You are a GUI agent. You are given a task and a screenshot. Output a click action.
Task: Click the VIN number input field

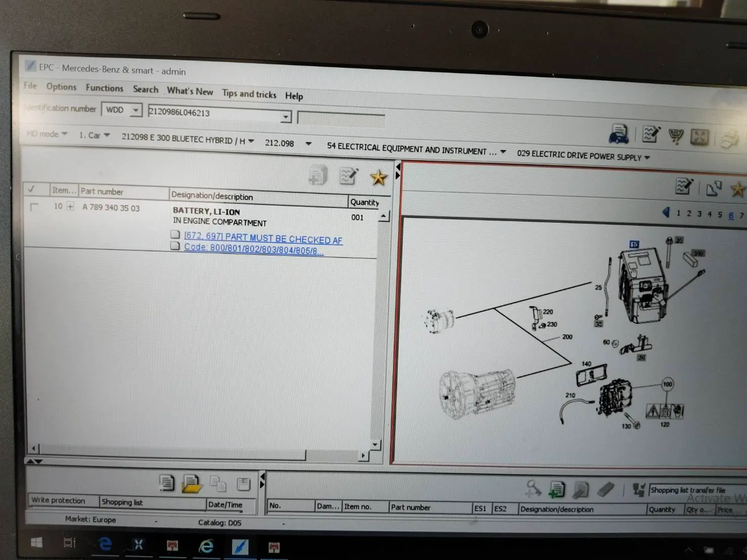click(x=214, y=113)
